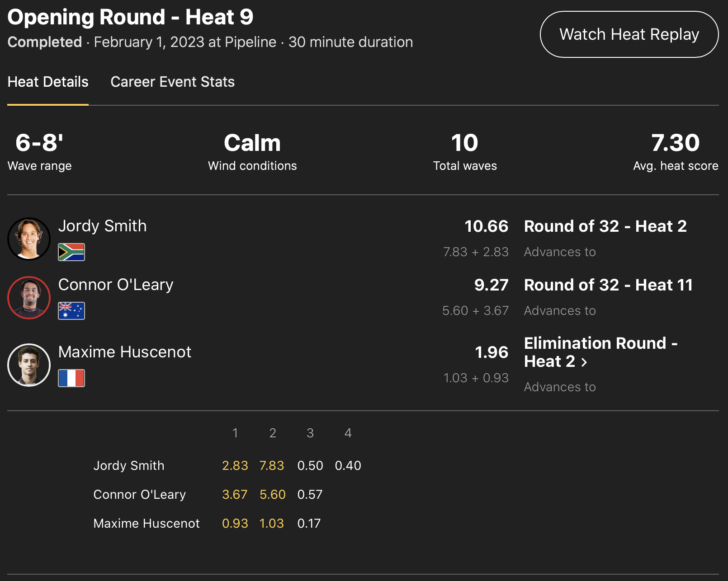Click Jordy Smith's profile photo
Screen dimensions: 728x581
29,239
